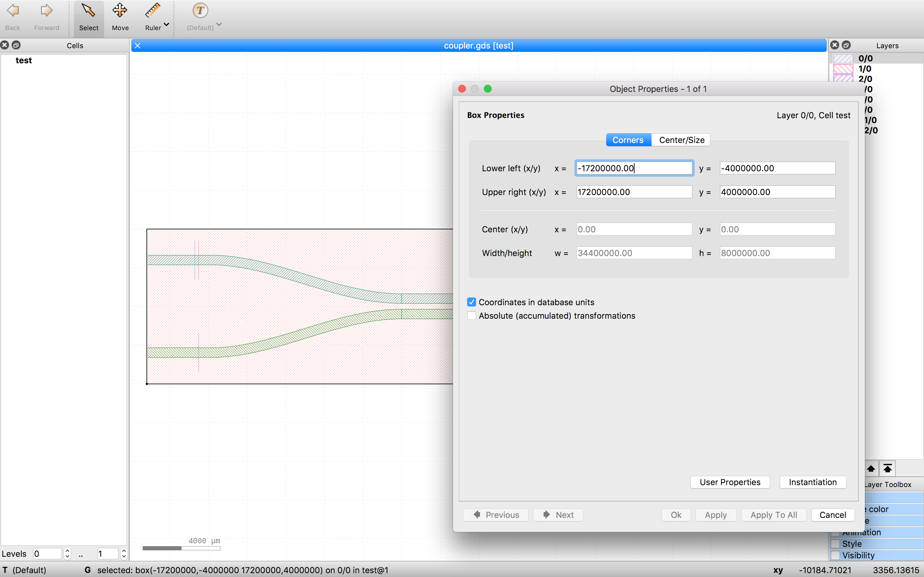Image resolution: width=924 pixels, height=577 pixels.
Task: Click the detach icon on the Layers panel
Action: tap(846, 45)
